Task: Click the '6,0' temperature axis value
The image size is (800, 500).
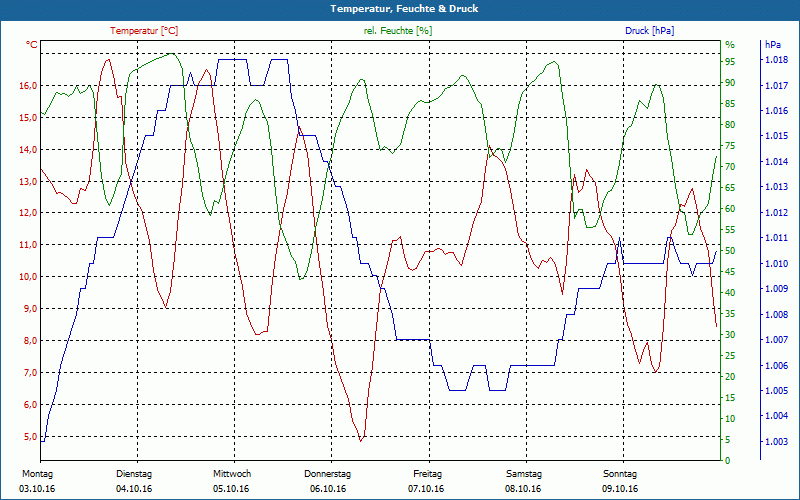Action: point(31,405)
